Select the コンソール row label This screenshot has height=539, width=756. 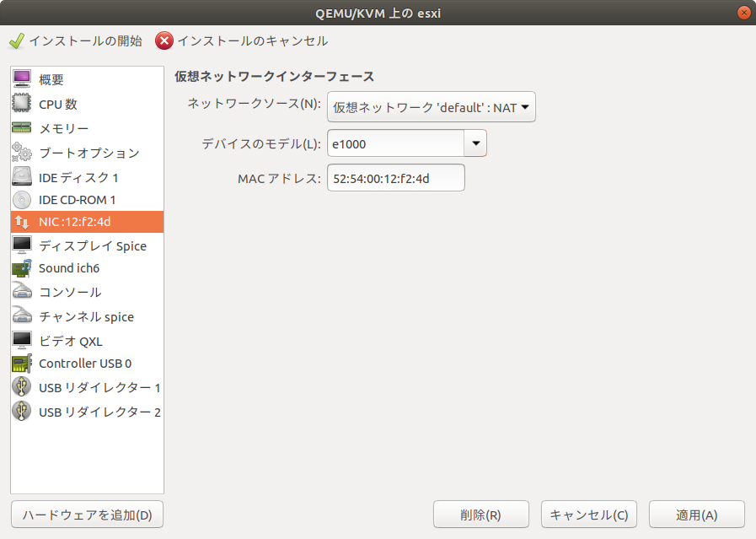click(70, 292)
